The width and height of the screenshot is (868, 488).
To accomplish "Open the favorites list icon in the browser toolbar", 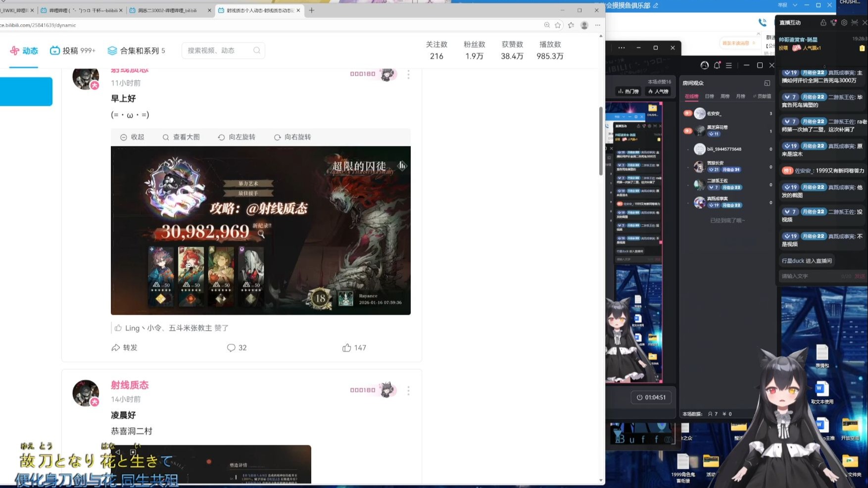I will click(x=571, y=25).
